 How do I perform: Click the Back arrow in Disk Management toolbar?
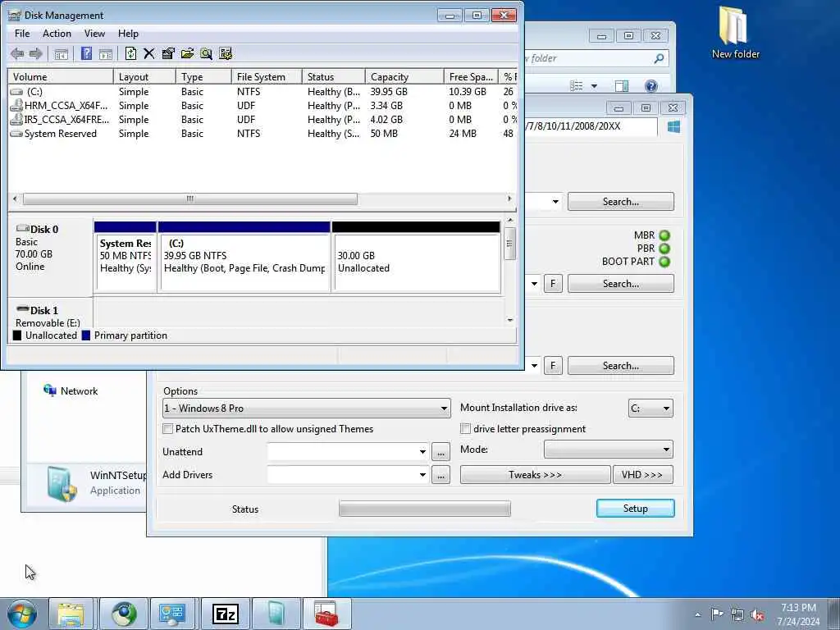click(17, 53)
